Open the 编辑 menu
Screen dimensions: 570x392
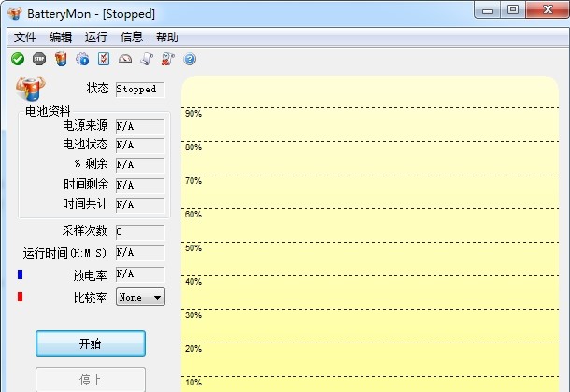(61, 37)
